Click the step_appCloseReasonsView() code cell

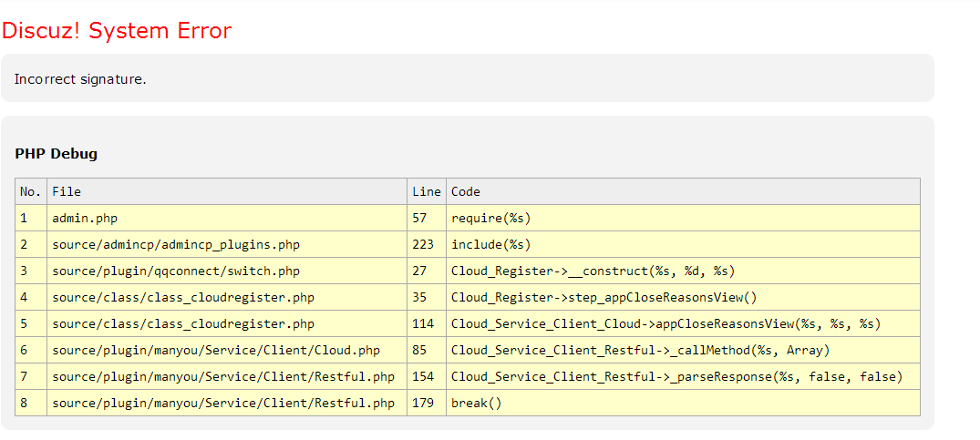[x=603, y=297]
